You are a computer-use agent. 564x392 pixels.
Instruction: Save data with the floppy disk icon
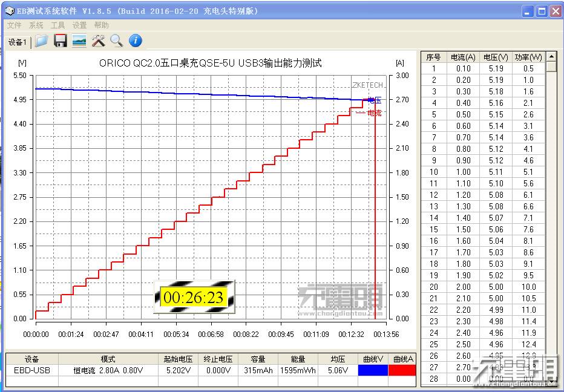(60, 41)
